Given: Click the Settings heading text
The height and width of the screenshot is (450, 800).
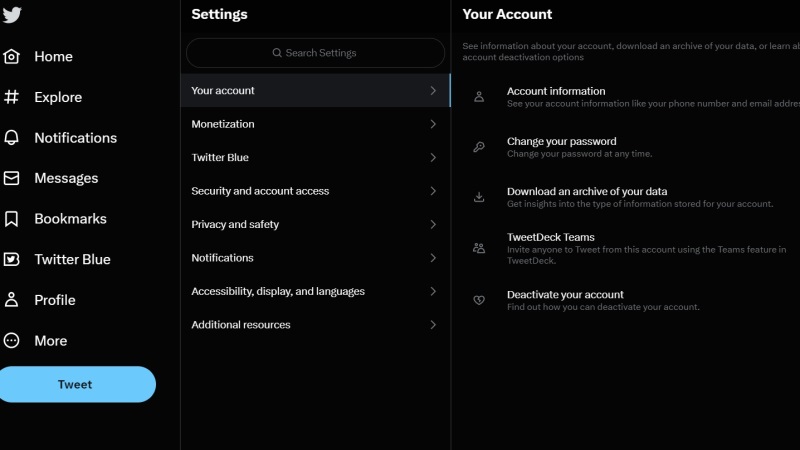Looking at the screenshot, I should click(219, 14).
